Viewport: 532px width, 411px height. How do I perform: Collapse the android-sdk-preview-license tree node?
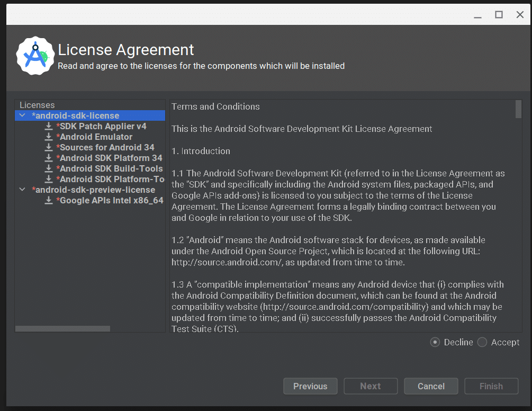click(22, 190)
